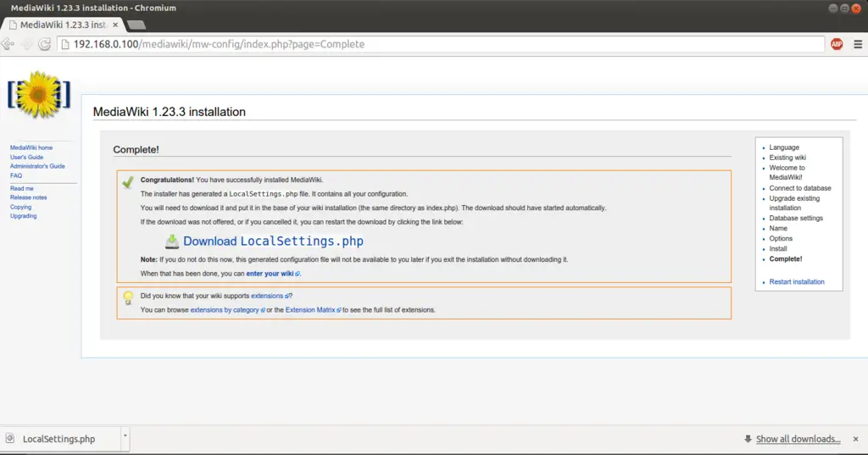Focus the address bar URL field
Image resolution: width=868 pixels, height=455 pixels.
[440, 44]
